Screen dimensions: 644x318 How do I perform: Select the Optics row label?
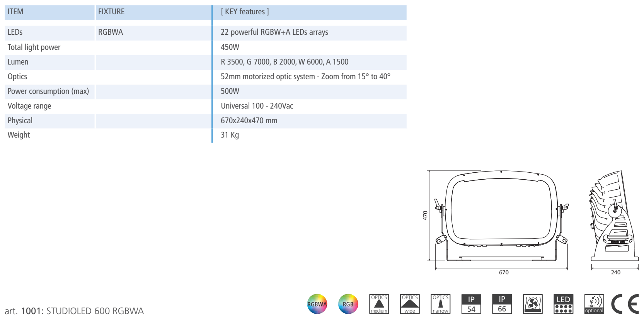(x=17, y=77)
